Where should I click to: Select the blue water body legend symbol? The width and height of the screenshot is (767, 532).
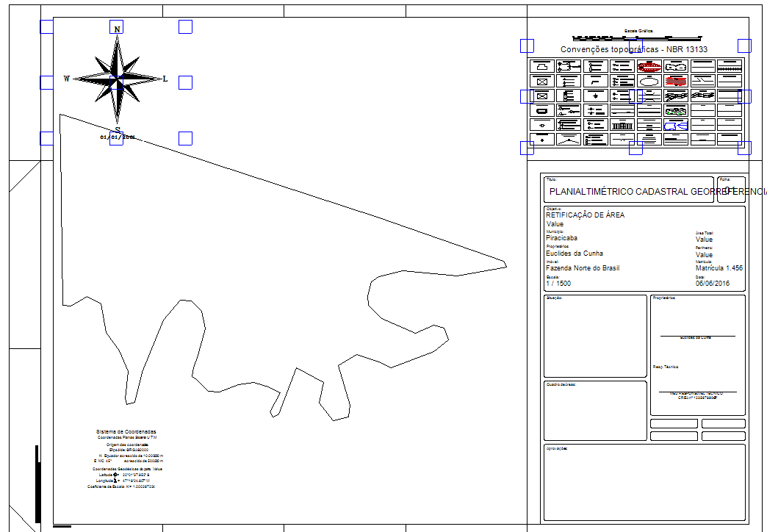(675, 126)
